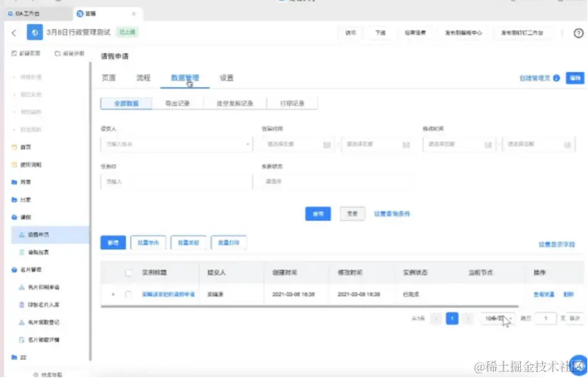Click the 名片印刷申请 form icon
Image resolution: width=588 pixels, height=378 pixels.
point(22,287)
